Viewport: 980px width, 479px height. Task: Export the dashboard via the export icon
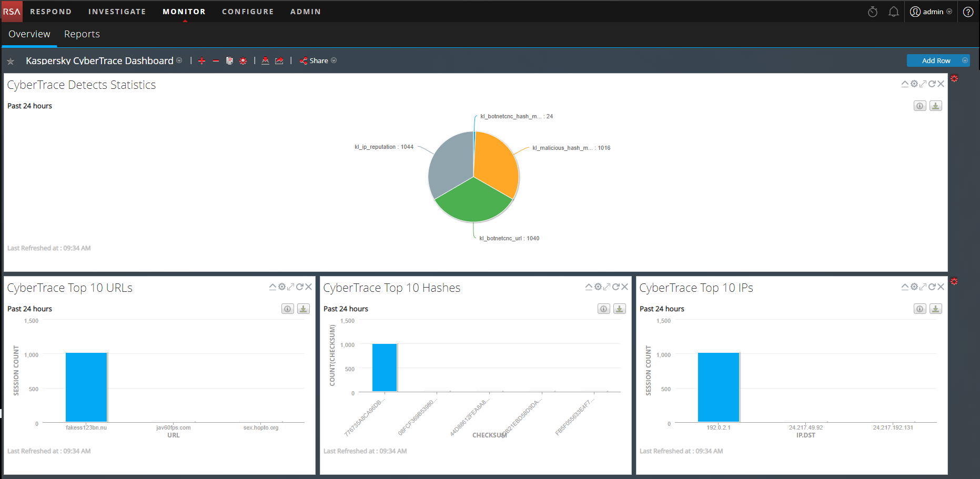click(x=279, y=60)
